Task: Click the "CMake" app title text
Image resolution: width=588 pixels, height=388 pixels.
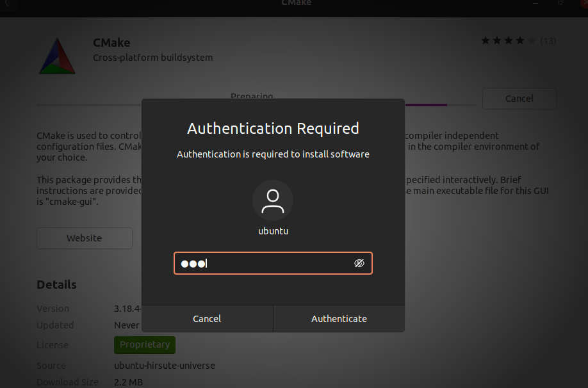Action: coord(111,43)
